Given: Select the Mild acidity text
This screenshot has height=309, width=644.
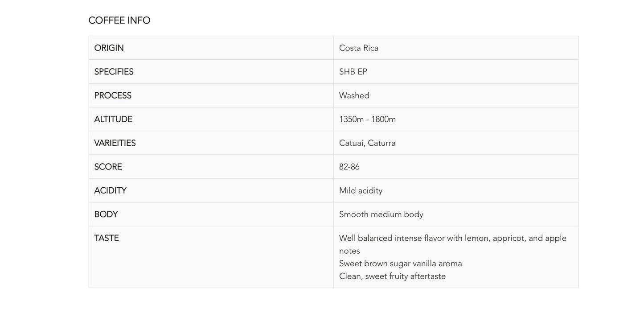Looking at the screenshot, I should [361, 191].
